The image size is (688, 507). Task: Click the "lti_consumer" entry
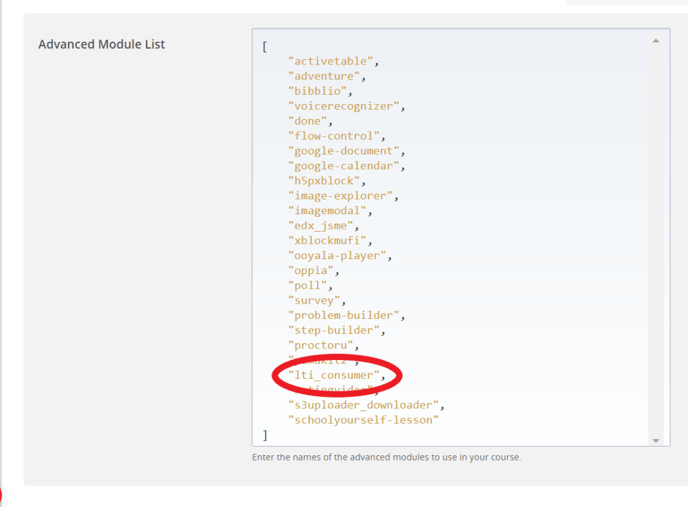click(x=333, y=375)
